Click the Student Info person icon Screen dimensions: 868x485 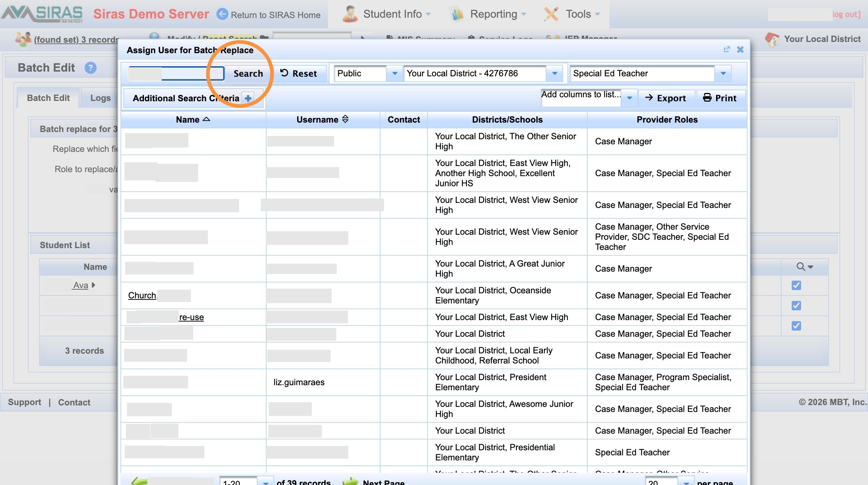click(x=350, y=14)
